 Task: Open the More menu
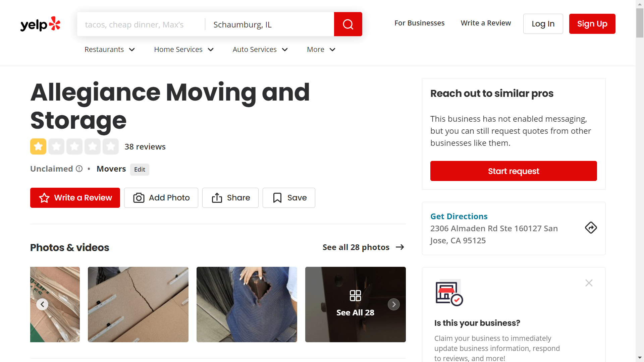tap(321, 50)
